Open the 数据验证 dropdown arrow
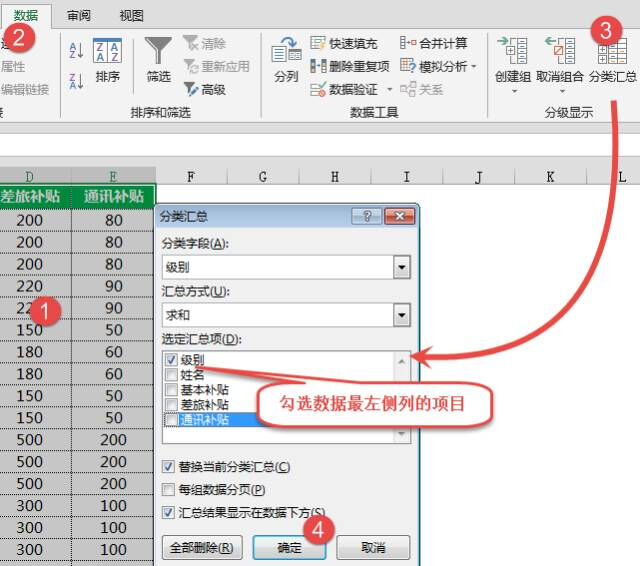The height and width of the screenshot is (566, 640). pos(387,90)
